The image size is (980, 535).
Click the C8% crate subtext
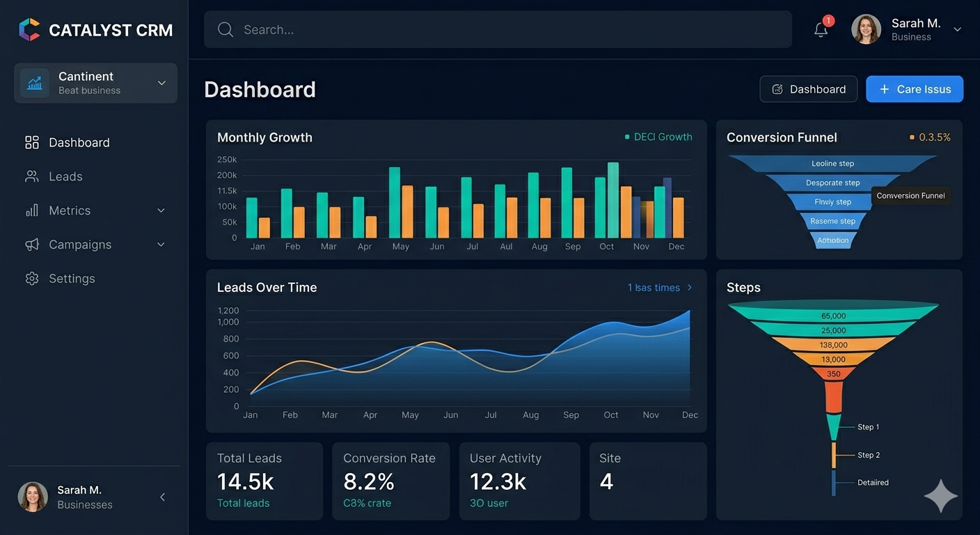(367, 503)
